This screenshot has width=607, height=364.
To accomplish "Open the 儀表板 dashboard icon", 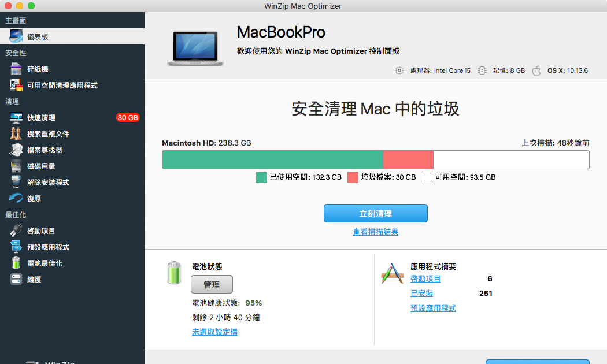I will tap(16, 36).
